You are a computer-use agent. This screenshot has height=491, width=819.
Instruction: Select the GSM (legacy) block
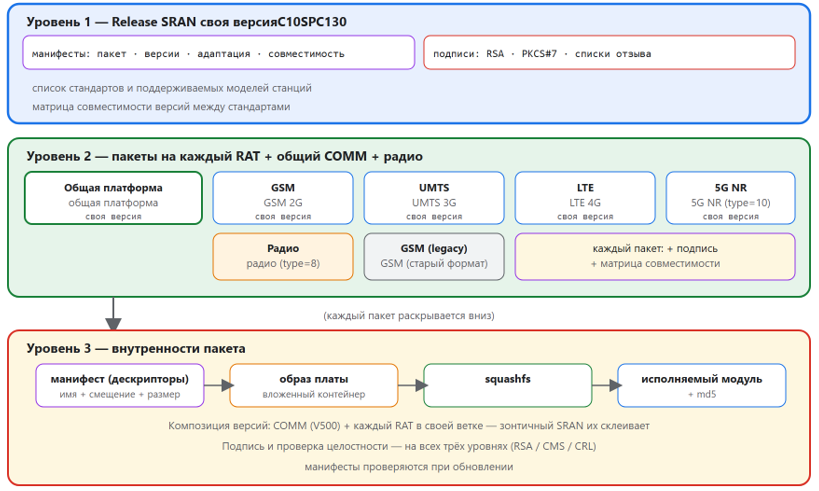point(434,256)
